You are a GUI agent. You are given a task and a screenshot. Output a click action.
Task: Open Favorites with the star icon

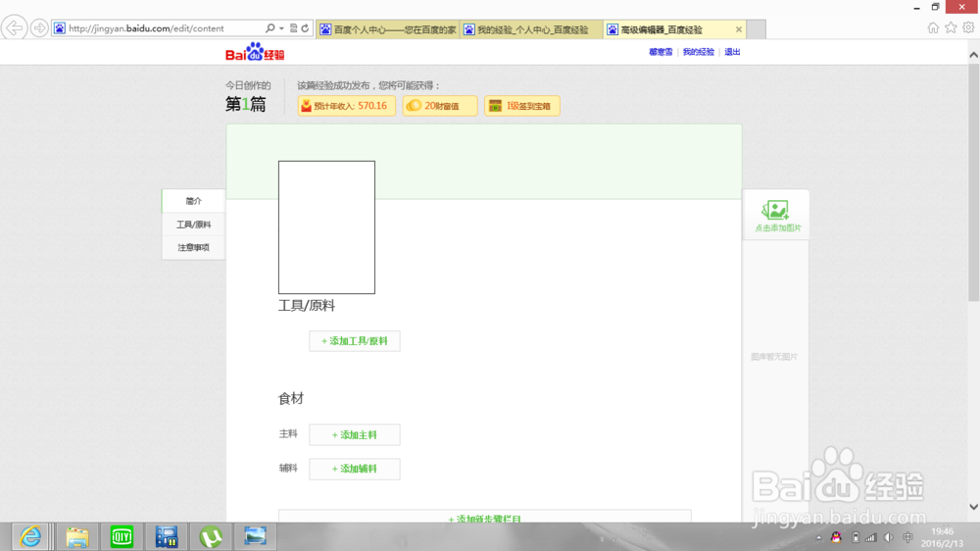tap(951, 27)
